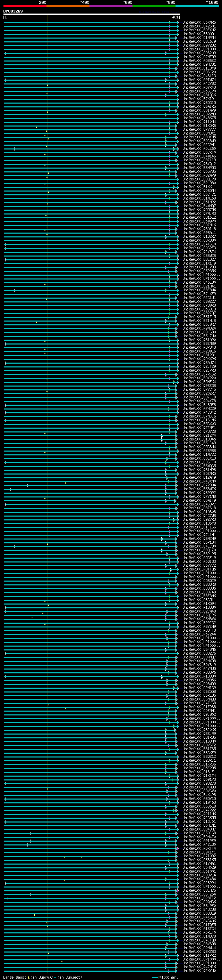The height and width of the screenshot is (980, 222).
Task: Select the UniRef100_Q6AIK5 label
Action: coord(199,106)
